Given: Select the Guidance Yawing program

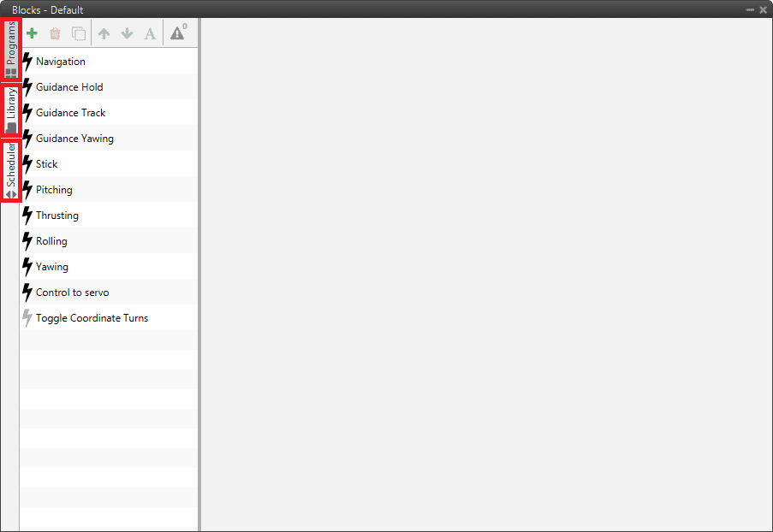Looking at the screenshot, I should click(109, 139).
